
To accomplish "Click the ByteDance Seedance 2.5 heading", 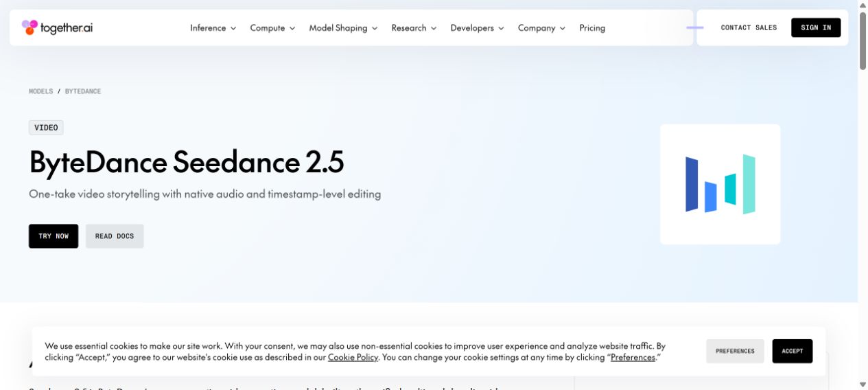I will [186, 162].
